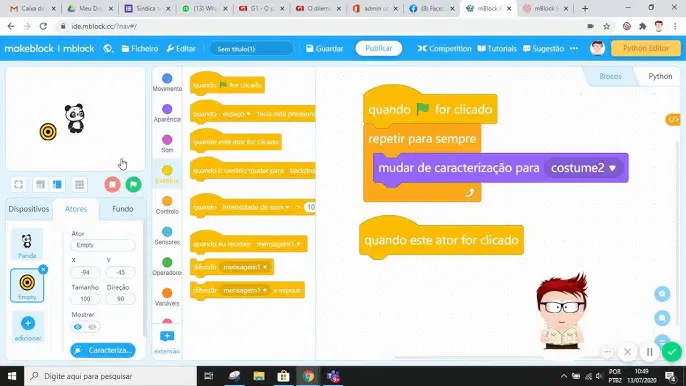Screen dimensions: 686x386
Task: Delete the Empty sprite with blue X
Action: pos(43,270)
